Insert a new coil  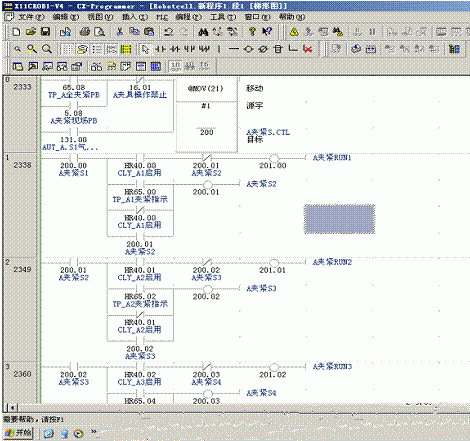(x=248, y=49)
